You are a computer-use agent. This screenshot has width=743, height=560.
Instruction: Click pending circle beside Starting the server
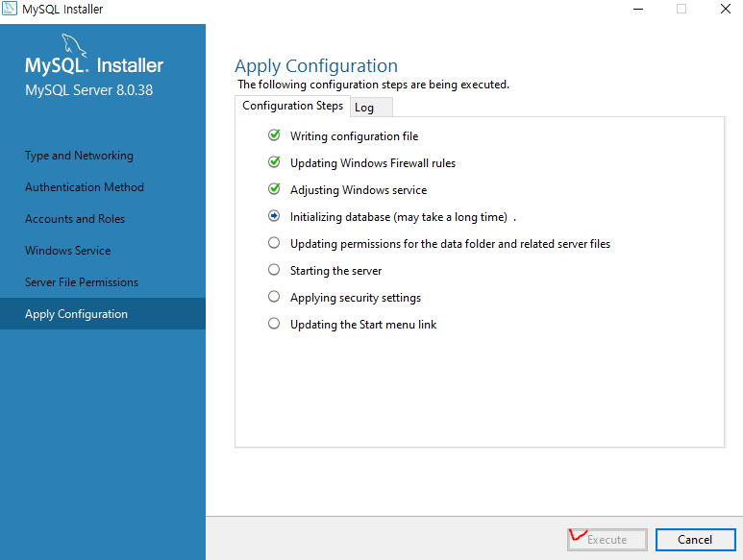[x=274, y=270]
